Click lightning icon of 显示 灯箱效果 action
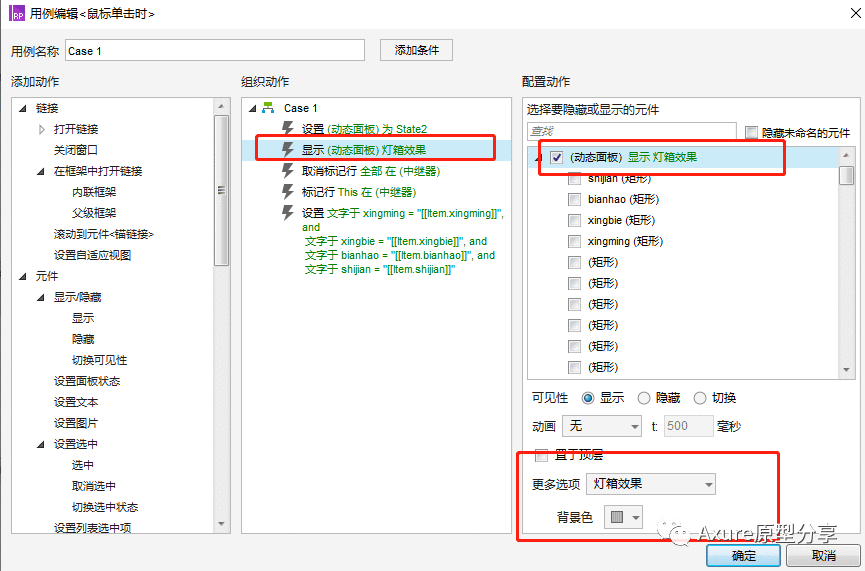 (287, 149)
